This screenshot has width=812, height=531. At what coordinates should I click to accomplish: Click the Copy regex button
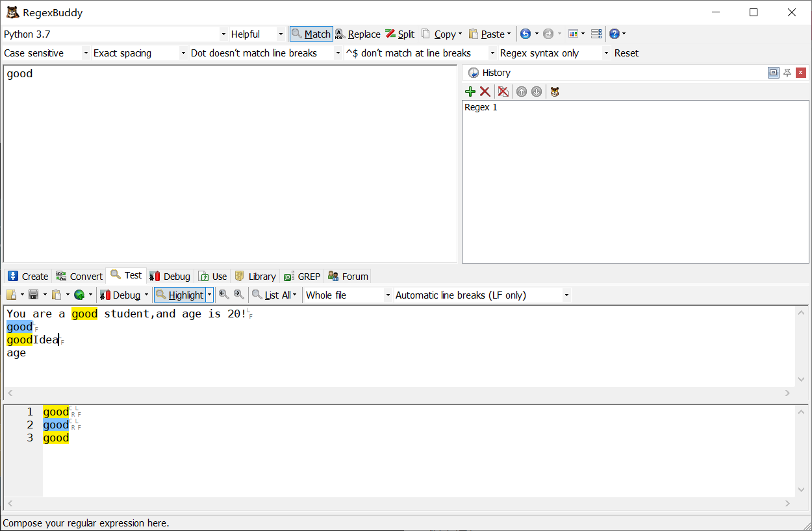(x=438, y=34)
